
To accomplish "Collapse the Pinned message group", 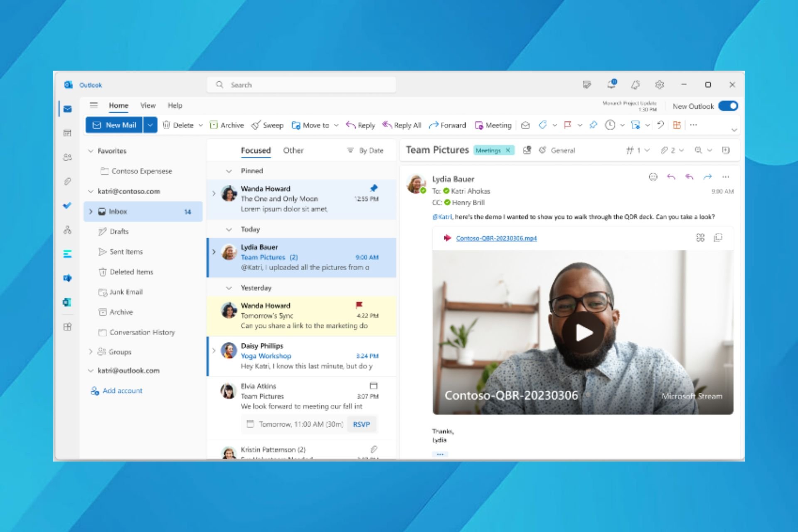I will coord(229,171).
